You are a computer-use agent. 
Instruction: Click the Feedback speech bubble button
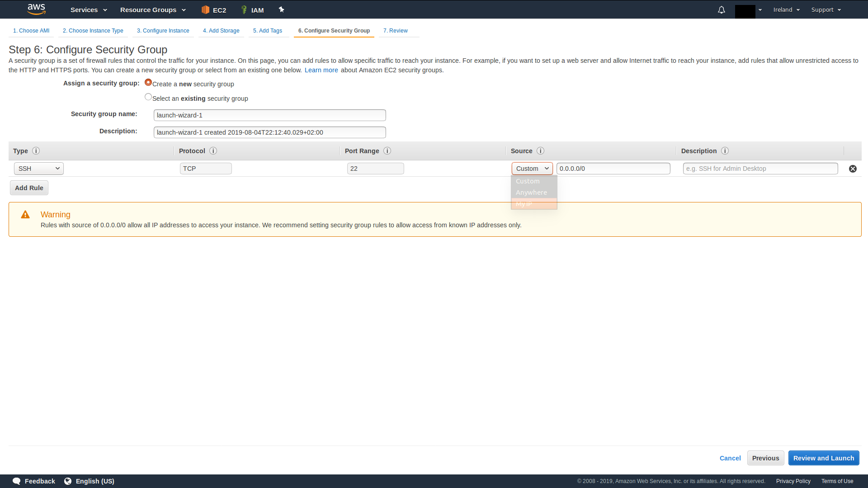pyautogui.click(x=34, y=481)
